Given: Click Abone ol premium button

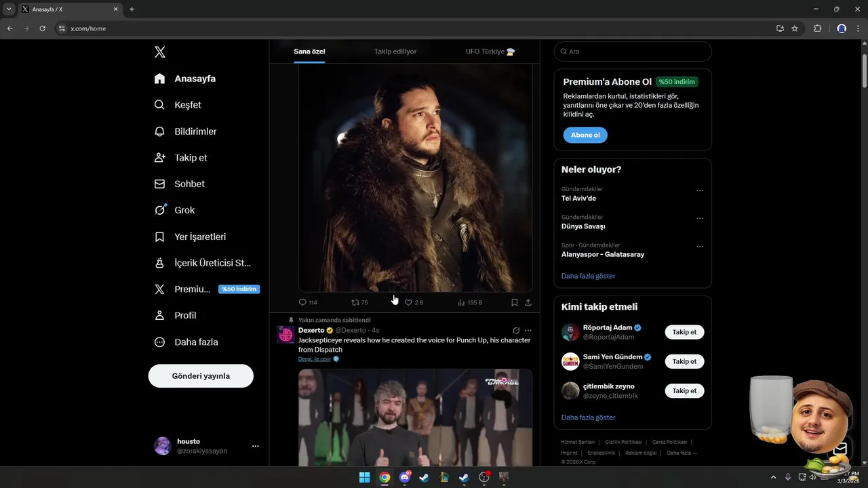Looking at the screenshot, I should [585, 135].
